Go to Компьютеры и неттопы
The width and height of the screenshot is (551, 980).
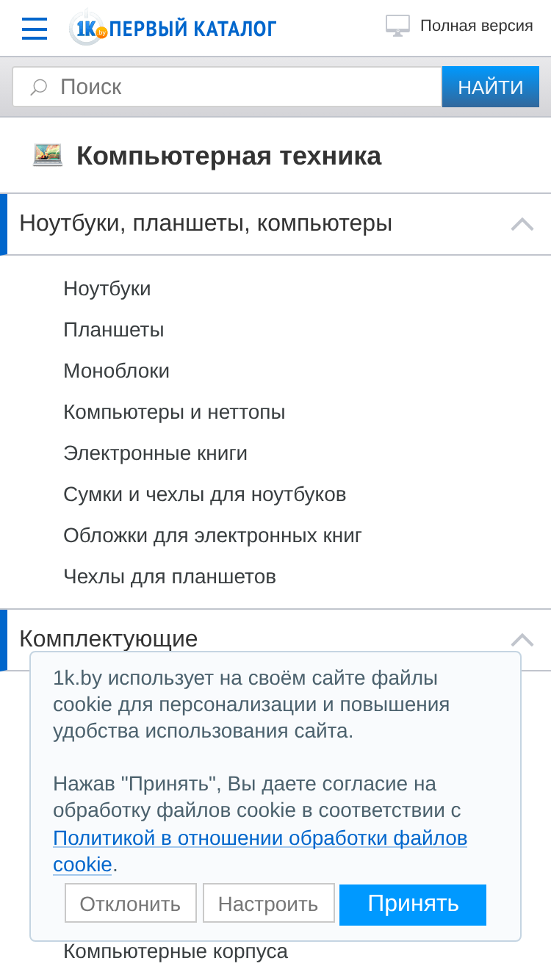174,412
